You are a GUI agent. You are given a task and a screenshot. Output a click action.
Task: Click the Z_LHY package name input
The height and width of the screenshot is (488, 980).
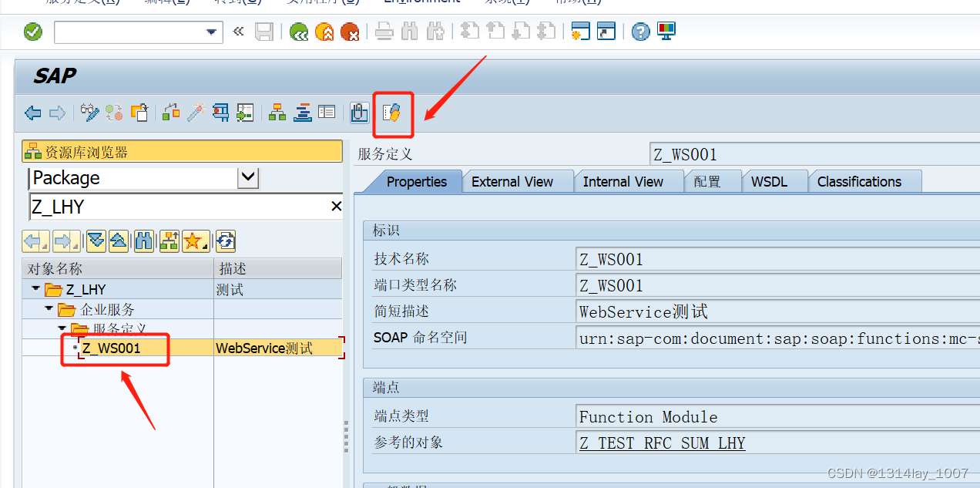pyautogui.click(x=179, y=207)
